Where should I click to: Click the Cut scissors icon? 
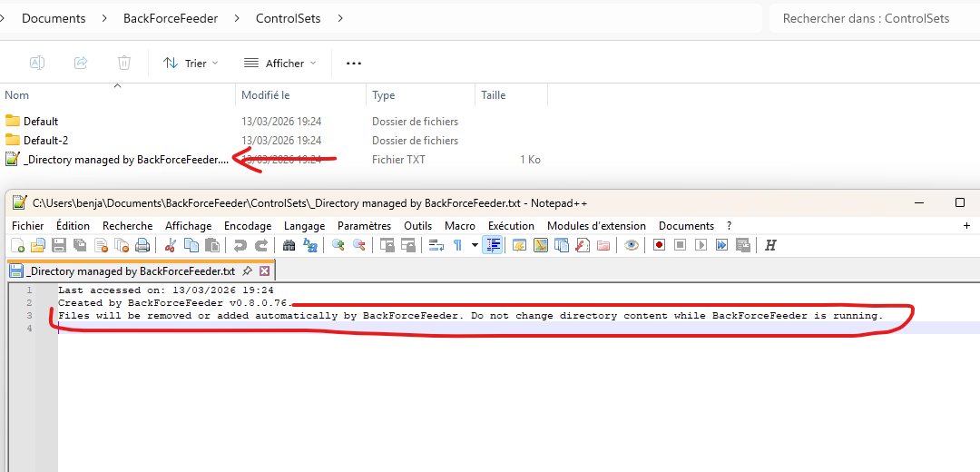click(x=170, y=245)
